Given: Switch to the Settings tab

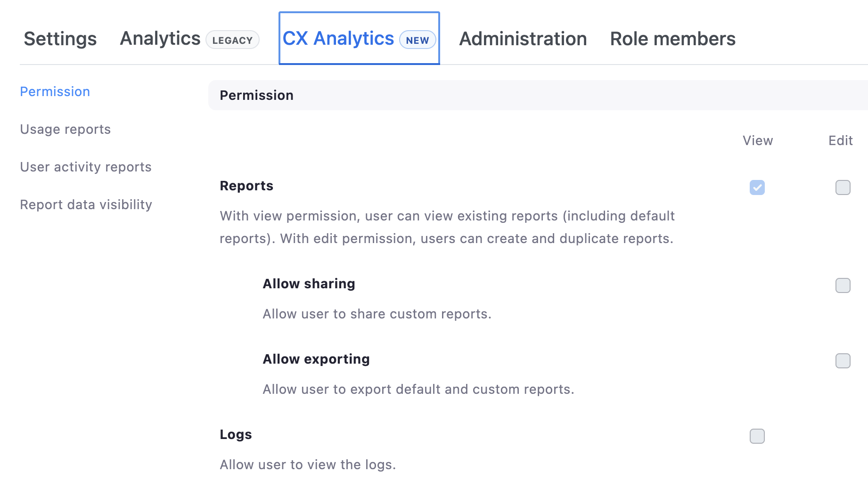Looking at the screenshot, I should pyautogui.click(x=60, y=39).
